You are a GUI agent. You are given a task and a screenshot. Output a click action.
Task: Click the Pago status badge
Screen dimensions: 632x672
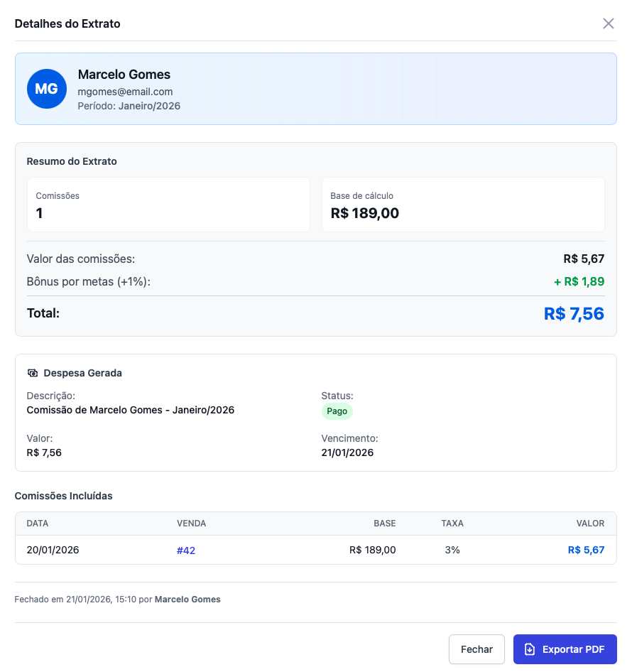(337, 411)
